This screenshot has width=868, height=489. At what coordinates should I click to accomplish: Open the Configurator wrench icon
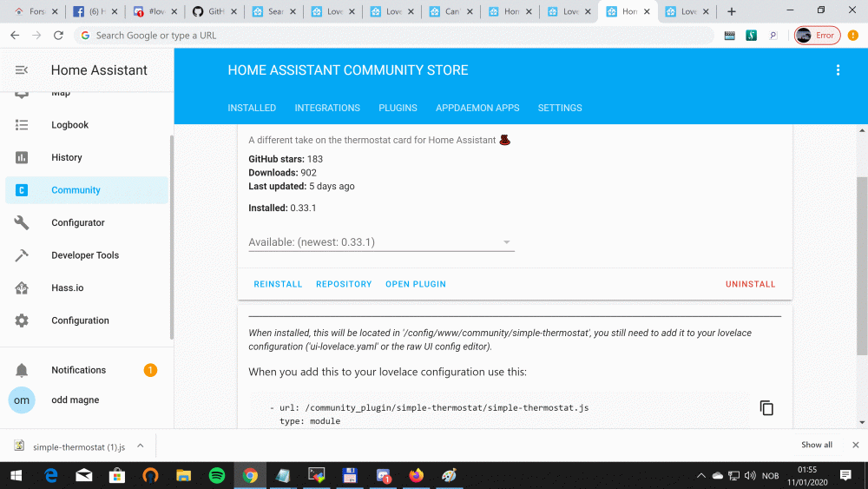(x=22, y=222)
